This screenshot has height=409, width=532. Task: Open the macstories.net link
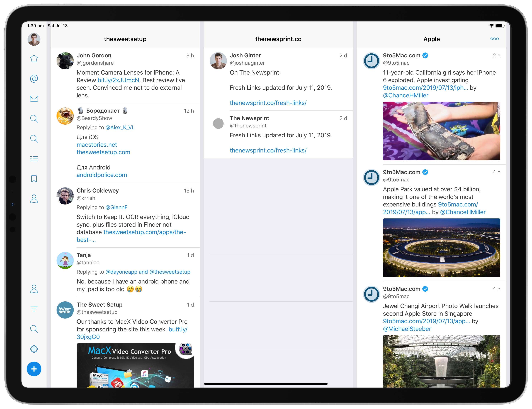point(97,145)
